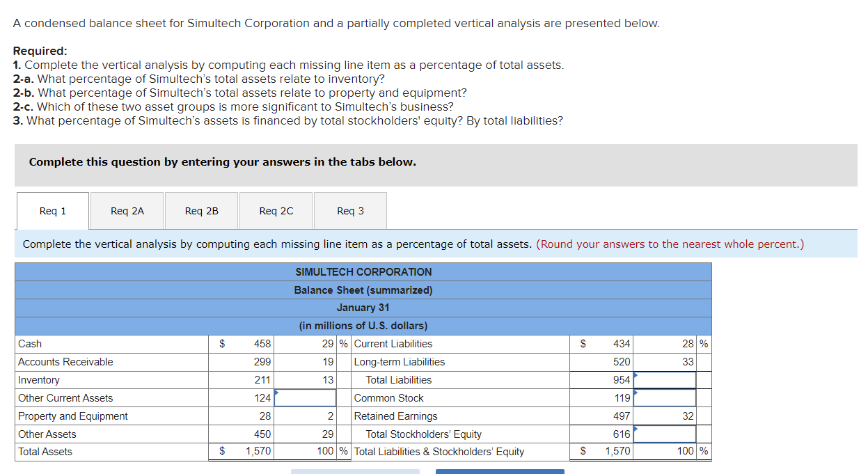Select the SIMULTECH CORPORATION table heading
This screenshot has width=868, height=474.
[363, 272]
